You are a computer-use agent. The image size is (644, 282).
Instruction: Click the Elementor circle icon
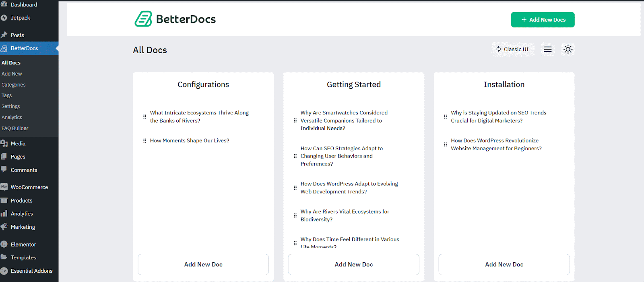tap(4, 244)
